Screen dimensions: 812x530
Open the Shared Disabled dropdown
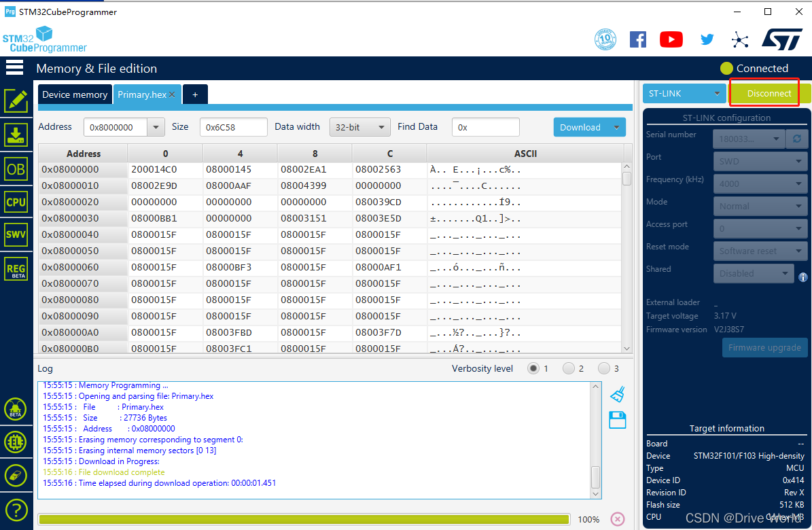753,273
